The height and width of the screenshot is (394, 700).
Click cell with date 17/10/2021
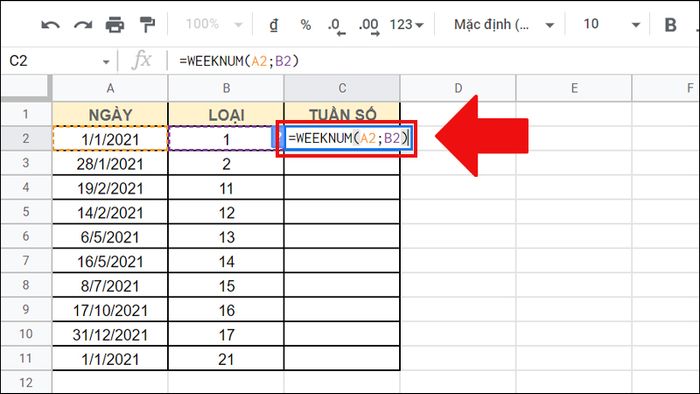click(x=110, y=310)
